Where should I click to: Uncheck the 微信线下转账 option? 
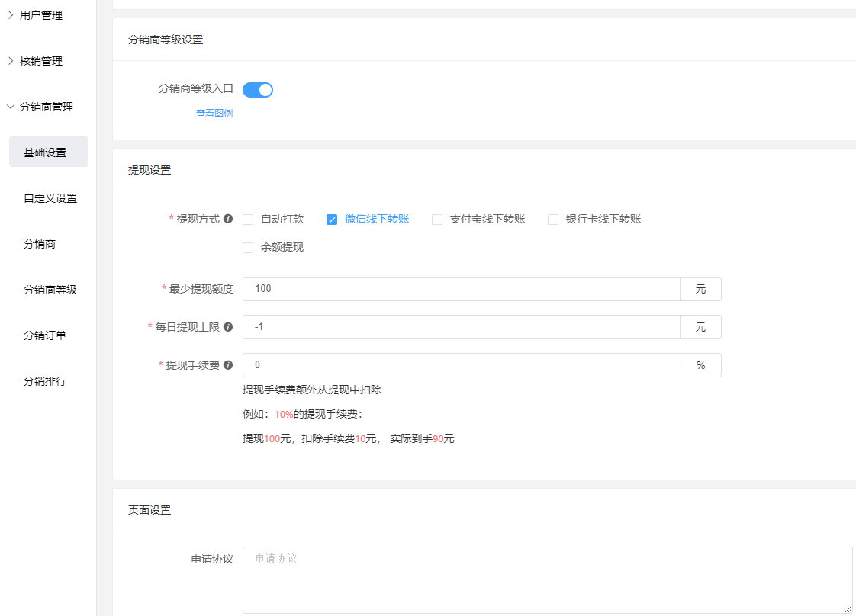coord(332,220)
